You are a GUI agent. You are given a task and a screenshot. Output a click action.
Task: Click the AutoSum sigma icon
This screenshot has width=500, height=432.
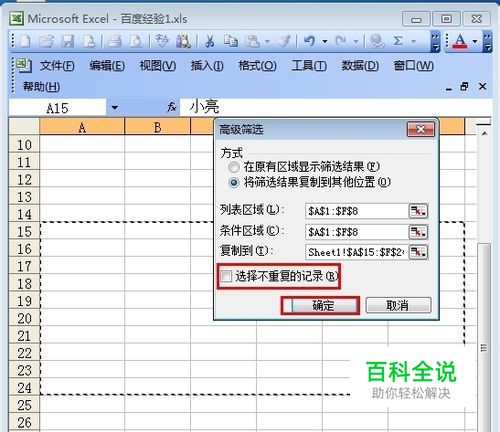tap(398, 41)
